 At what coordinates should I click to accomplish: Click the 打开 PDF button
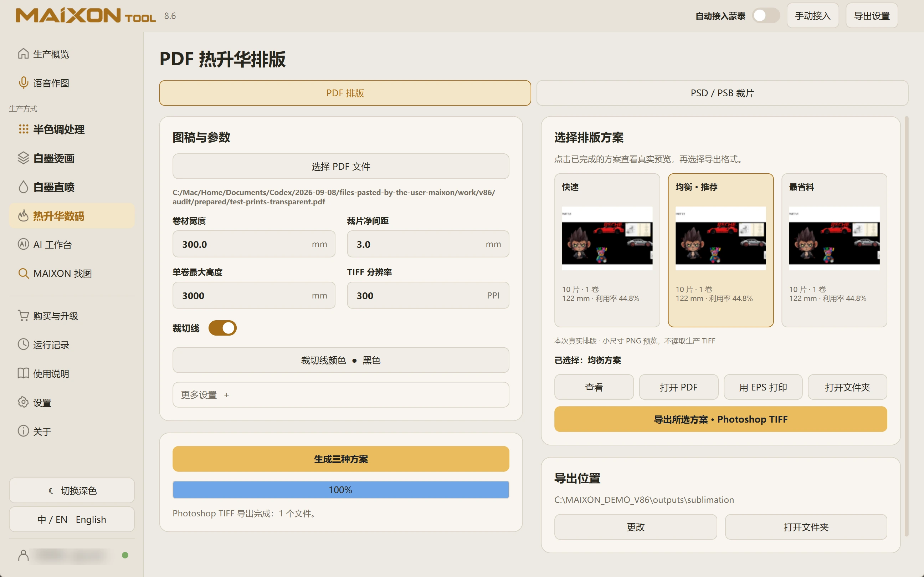tap(678, 387)
